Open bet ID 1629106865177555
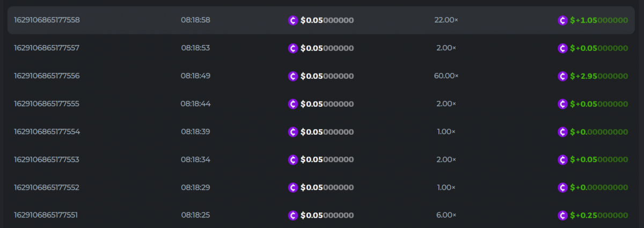Image resolution: width=644 pixels, height=228 pixels. point(47,104)
